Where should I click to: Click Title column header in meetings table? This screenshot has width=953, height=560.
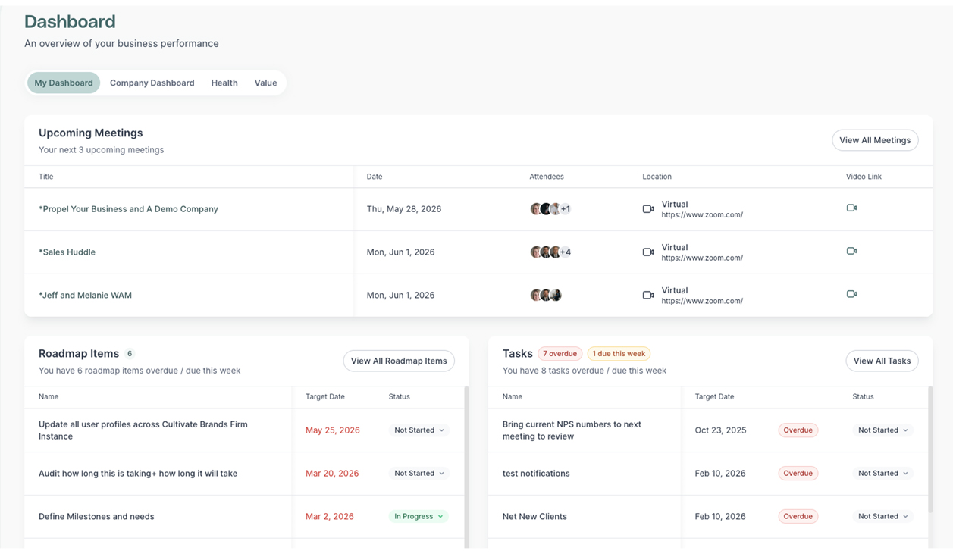46,177
